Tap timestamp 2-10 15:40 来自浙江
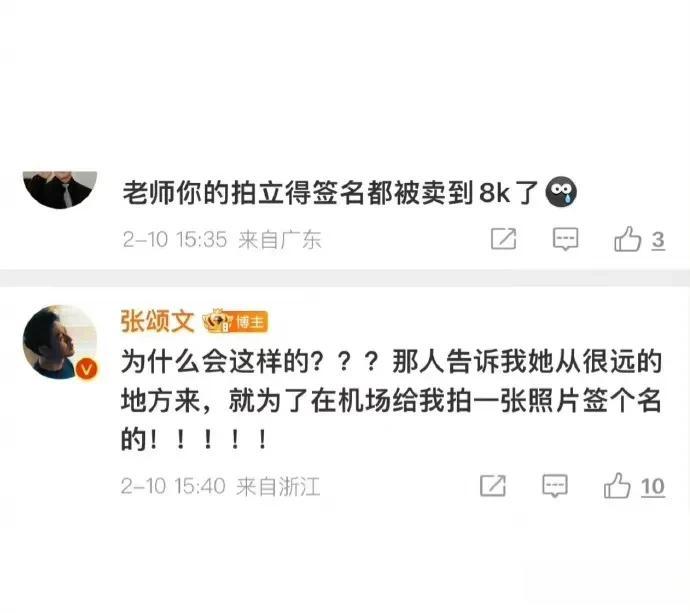Viewport: 690px width, 613px height. coord(220,486)
